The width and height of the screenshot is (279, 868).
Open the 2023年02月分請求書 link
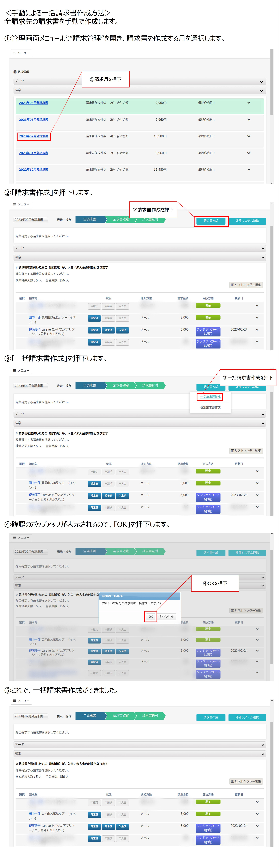point(33,136)
